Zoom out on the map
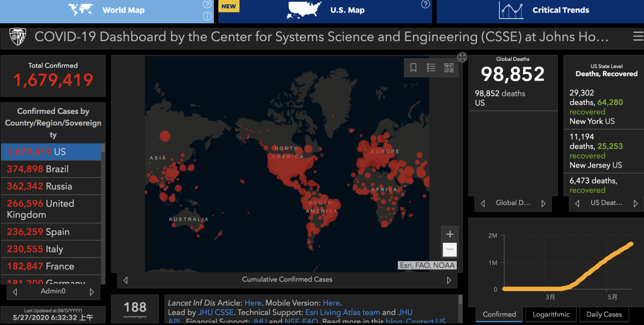Screen dimensions: 644x325 450,249
